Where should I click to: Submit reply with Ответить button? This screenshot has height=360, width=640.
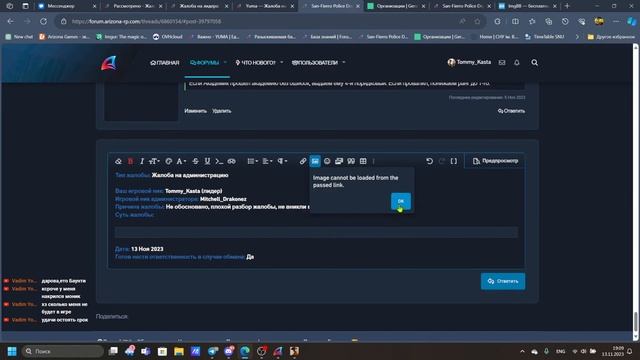coord(503,281)
